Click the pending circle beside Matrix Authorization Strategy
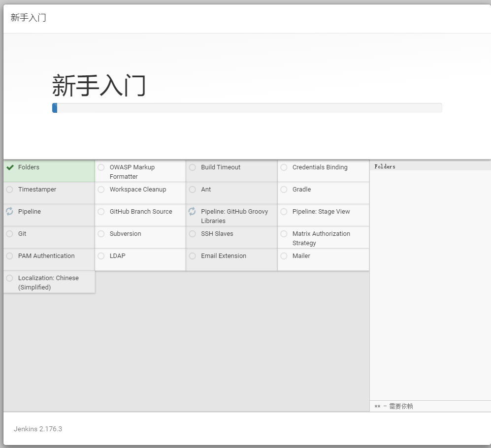The height and width of the screenshot is (448, 491). click(x=284, y=234)
